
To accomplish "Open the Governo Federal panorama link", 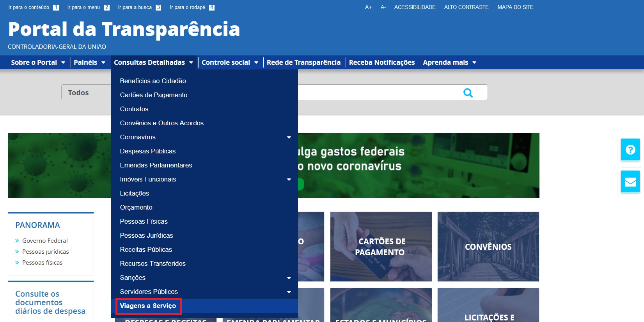I will point(45,241).
